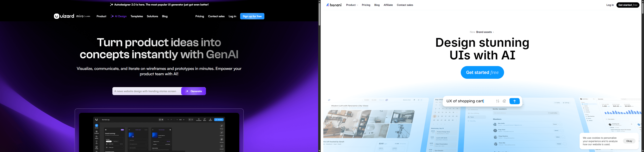This screenshot has width=644, height=152.
Task: Click the Uizard logo
Action: [64, 16]
